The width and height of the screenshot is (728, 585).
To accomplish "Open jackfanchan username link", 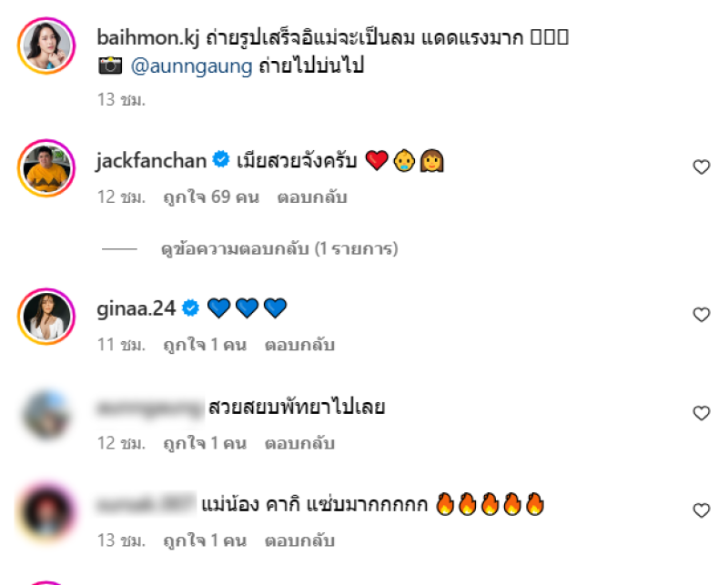I will (151, 161).
